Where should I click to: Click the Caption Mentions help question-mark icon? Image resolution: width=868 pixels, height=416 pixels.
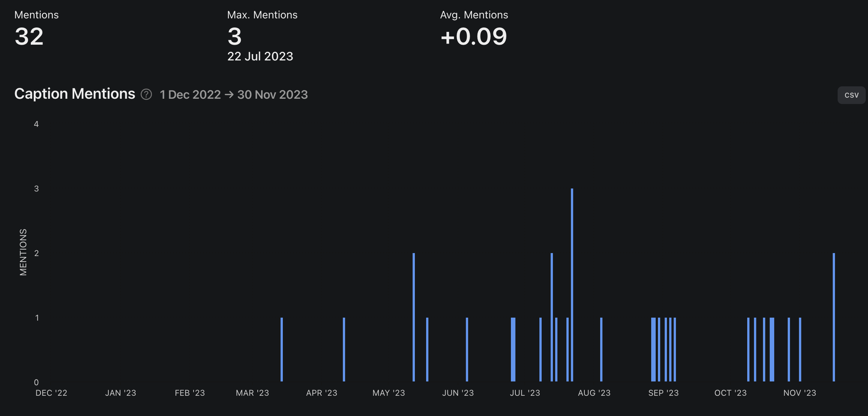[x=146, y=94]
